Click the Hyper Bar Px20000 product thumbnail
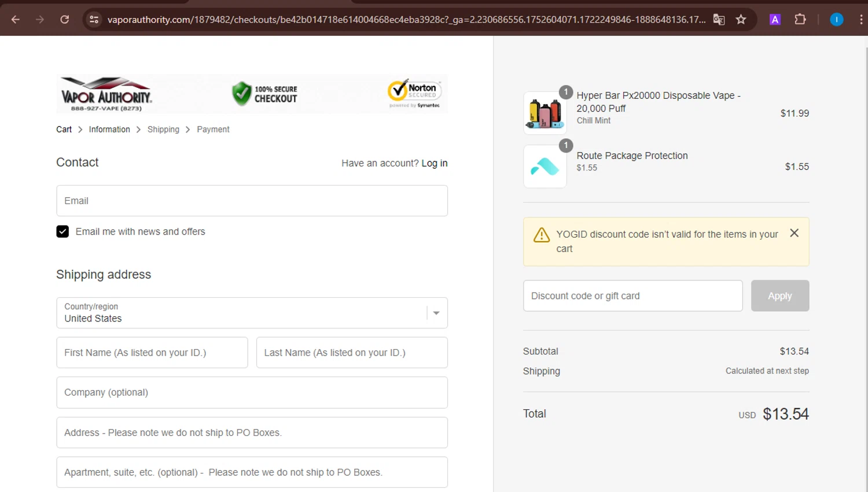The height and width of the screenshot is (492, 868). point(545,113)
